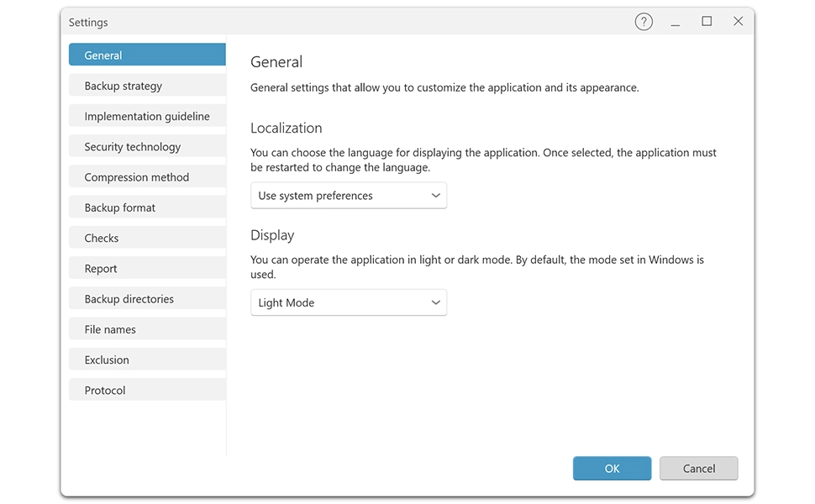Click the chevron on the language combo box
The width and height of the screenshot is (815, 504).
coord(436,195)
